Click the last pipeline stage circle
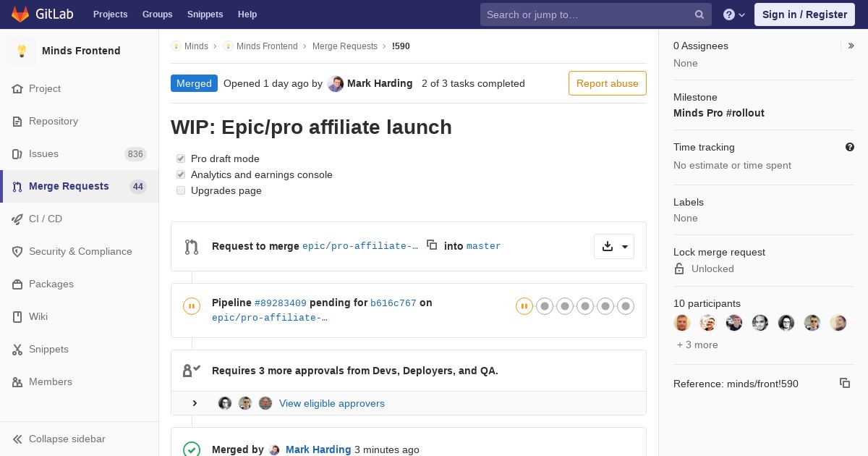868x456 pixels. [x=626, y=306]
